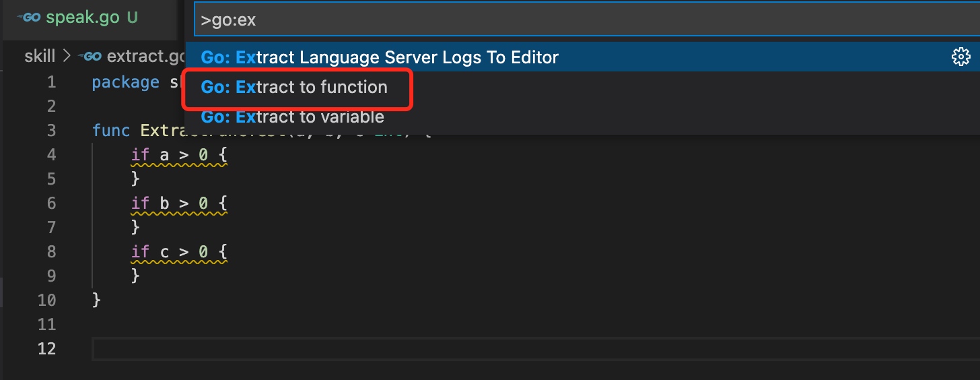Image resolution: width=980 pixels, height=380 pixels.
Task: Click the closing brace on line 10
Action: (x=96, y=300)
